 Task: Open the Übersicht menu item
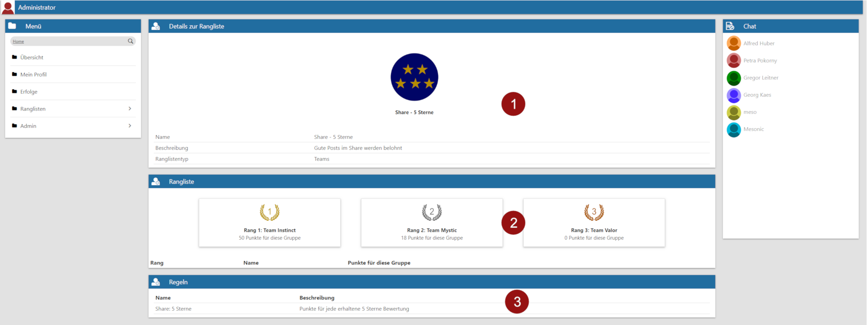pos(73,57)
